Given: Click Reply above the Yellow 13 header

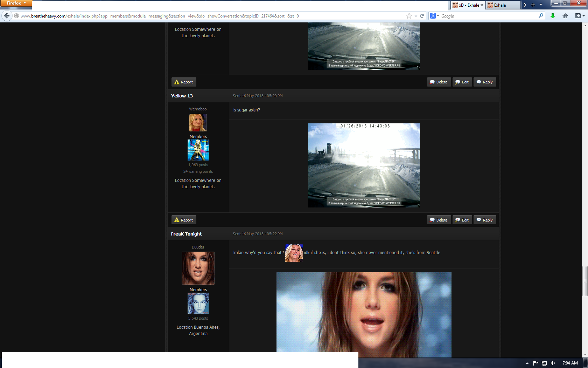Looking at the screenshot, I should click(485, 82).
